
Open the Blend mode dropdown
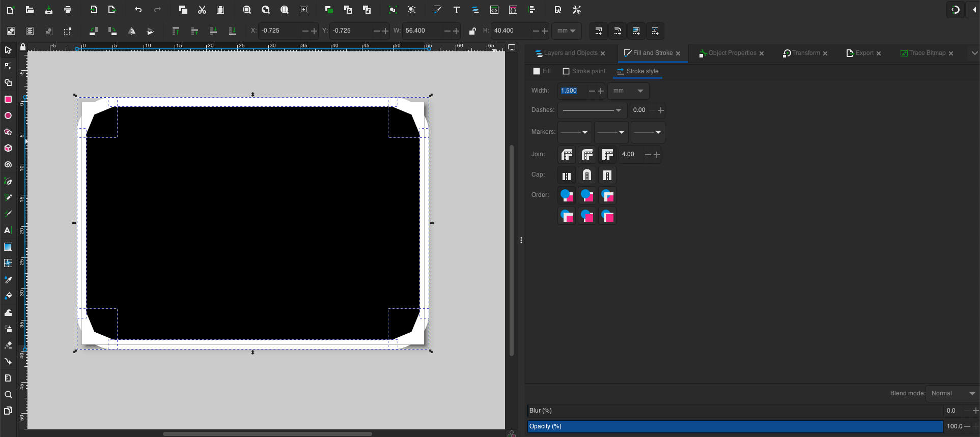tap(953, 393)
